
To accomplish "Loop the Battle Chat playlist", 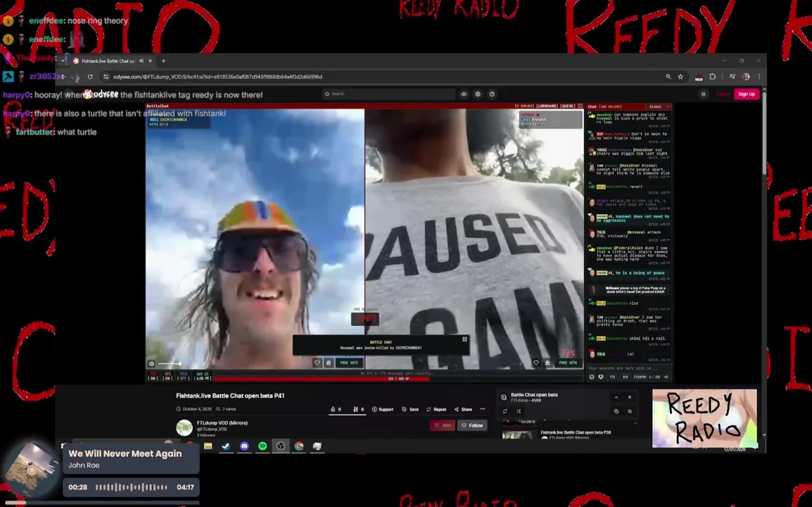I will pos(505,411).
